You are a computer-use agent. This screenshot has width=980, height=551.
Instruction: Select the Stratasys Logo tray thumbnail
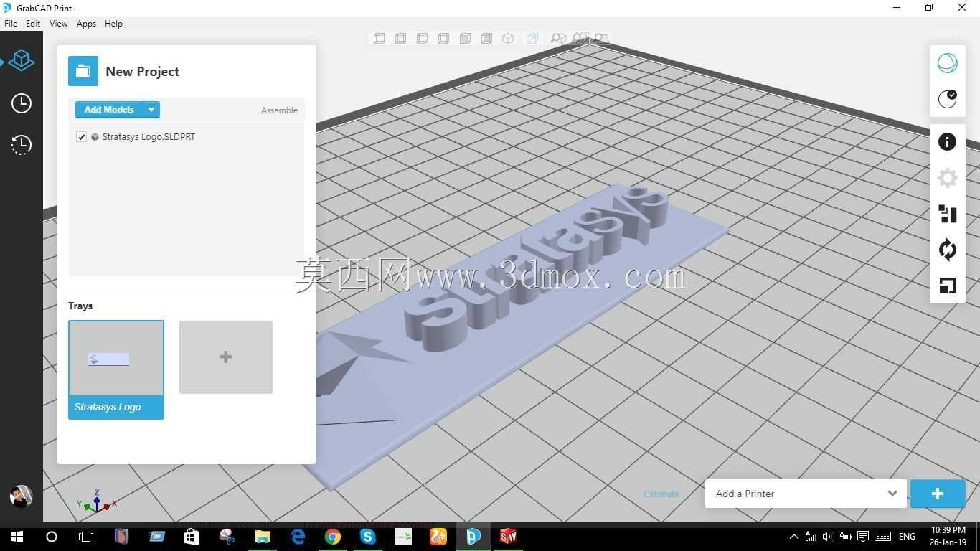point(116,358)
